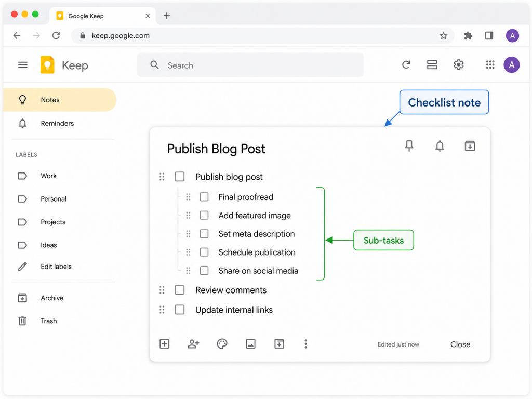The image size is (532, 399).
Task: Click the Keep lightbulb logo
Action: [47, 64]
